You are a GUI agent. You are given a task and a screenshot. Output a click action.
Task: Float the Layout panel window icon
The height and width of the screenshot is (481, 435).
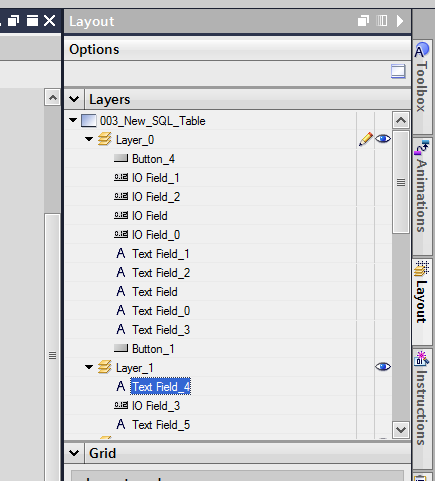click(x=363, y=21)
